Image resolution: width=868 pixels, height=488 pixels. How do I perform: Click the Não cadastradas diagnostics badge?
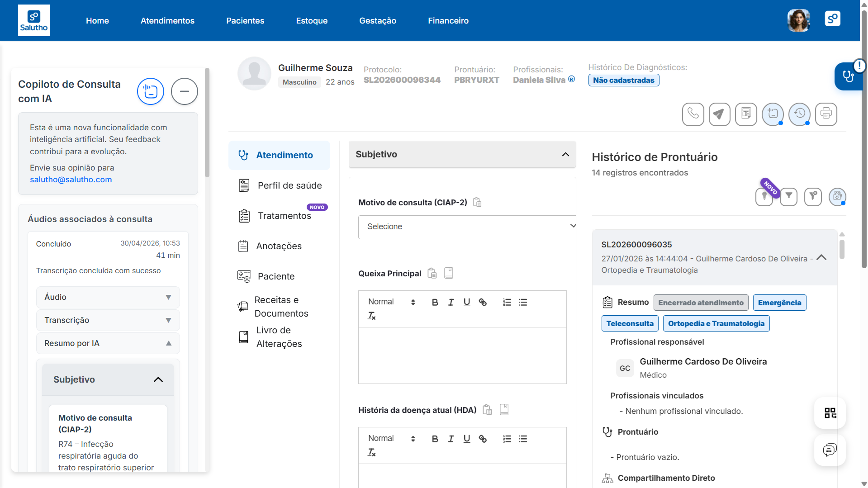624,80
